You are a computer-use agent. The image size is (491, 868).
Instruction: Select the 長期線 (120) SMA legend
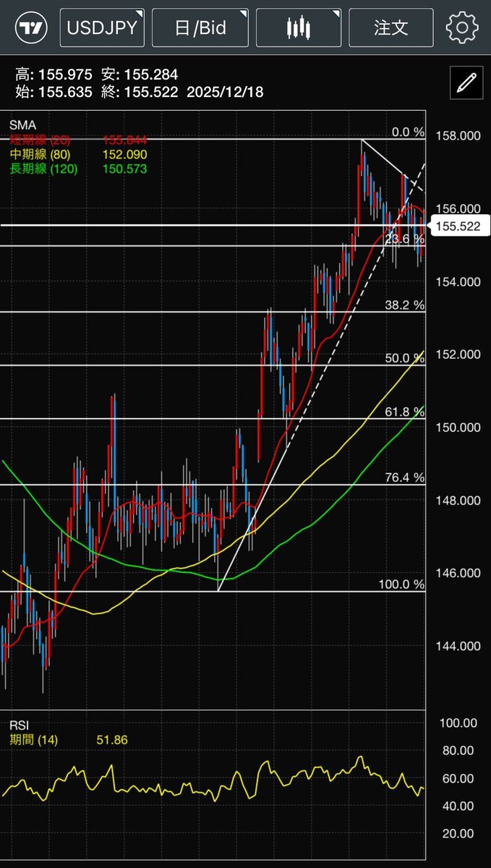tap(42, 169)
